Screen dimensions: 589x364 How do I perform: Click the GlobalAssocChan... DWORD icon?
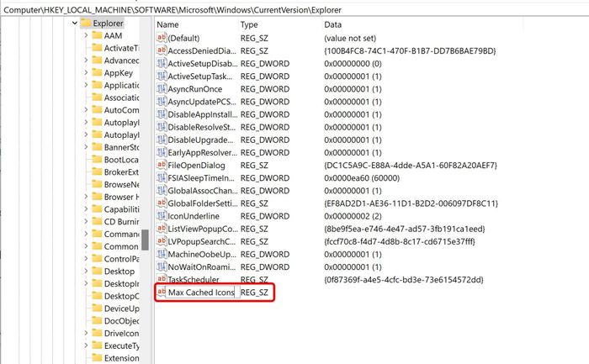click(162, 191)
